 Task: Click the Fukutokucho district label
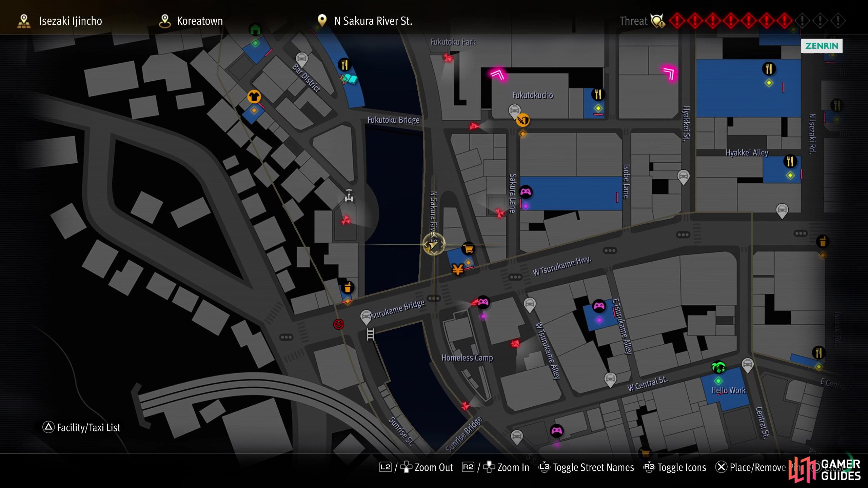click(x=533, y=95)
